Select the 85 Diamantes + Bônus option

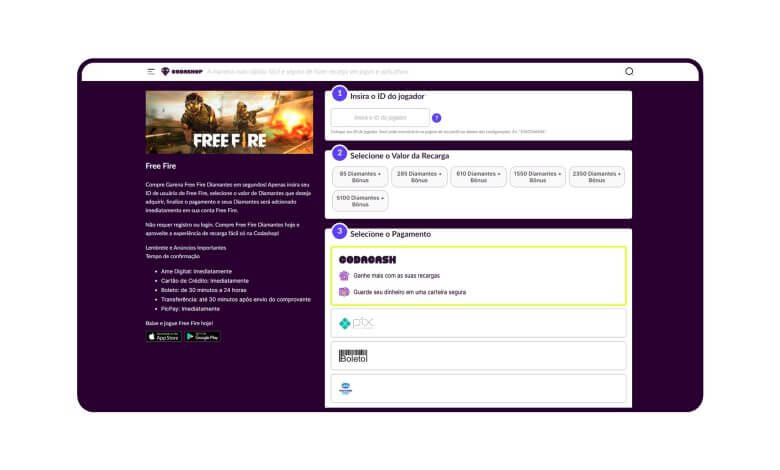pos(359,176)
